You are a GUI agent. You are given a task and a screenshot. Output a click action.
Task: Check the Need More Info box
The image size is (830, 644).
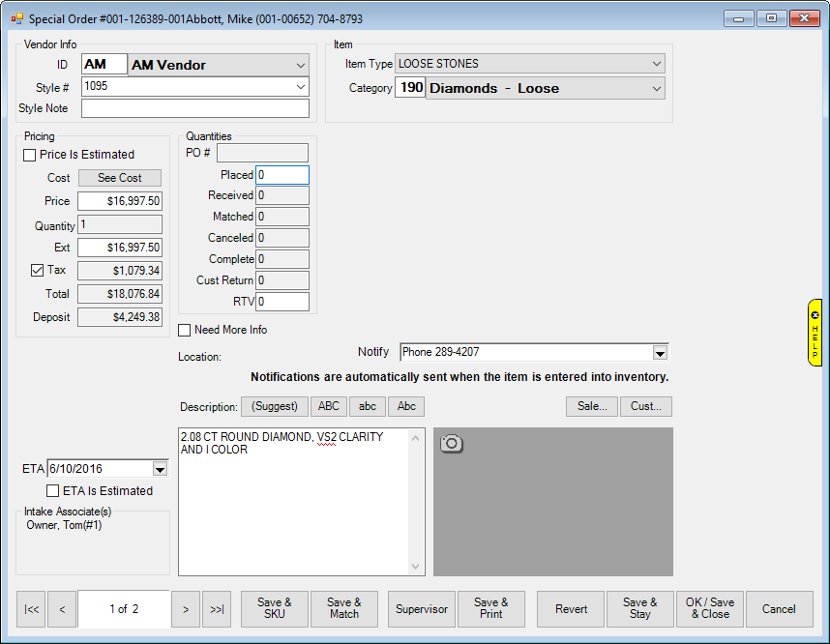coord(185,330)
